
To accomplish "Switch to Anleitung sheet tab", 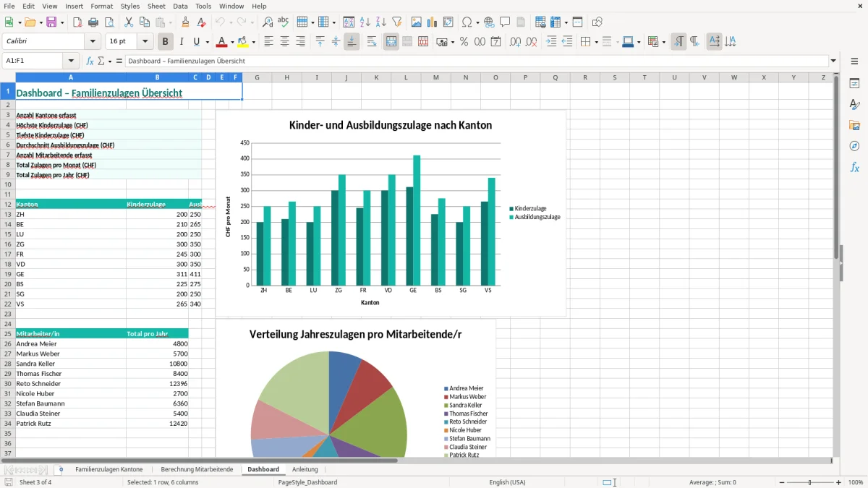I will 305,469.
